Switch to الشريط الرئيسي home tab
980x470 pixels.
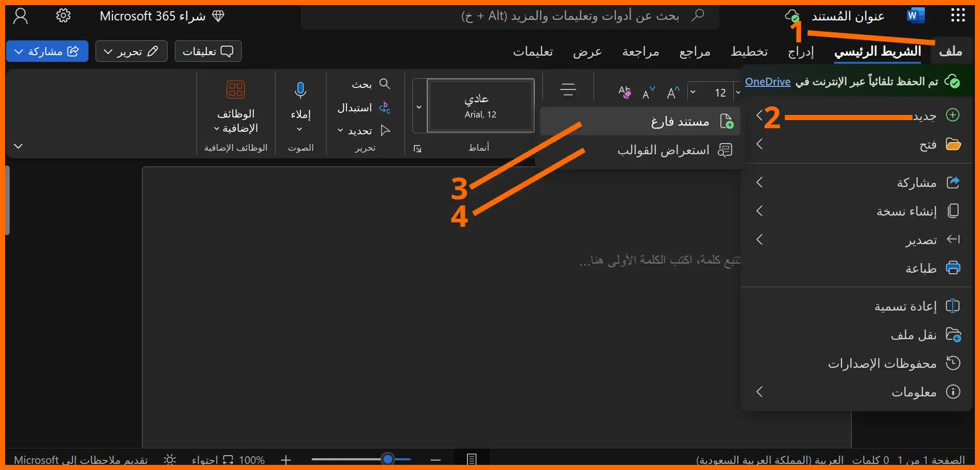pyautogui.click(x=877, y=52)
